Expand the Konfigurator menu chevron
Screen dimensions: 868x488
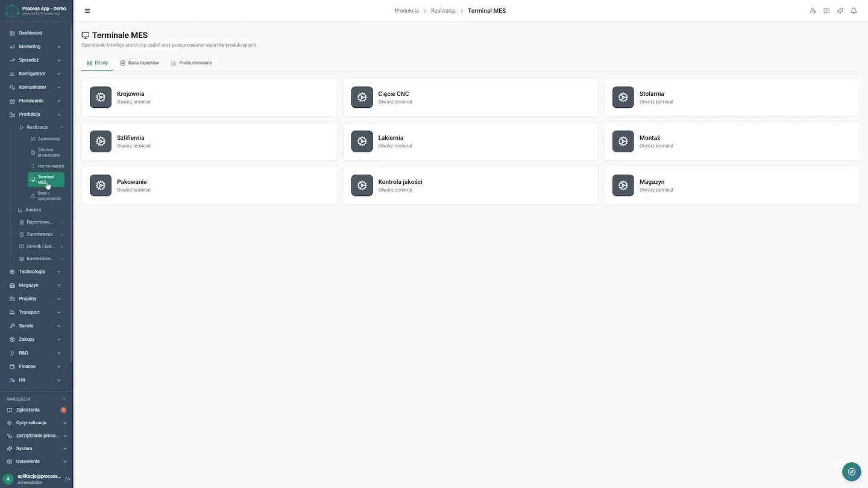coord(59,74)
